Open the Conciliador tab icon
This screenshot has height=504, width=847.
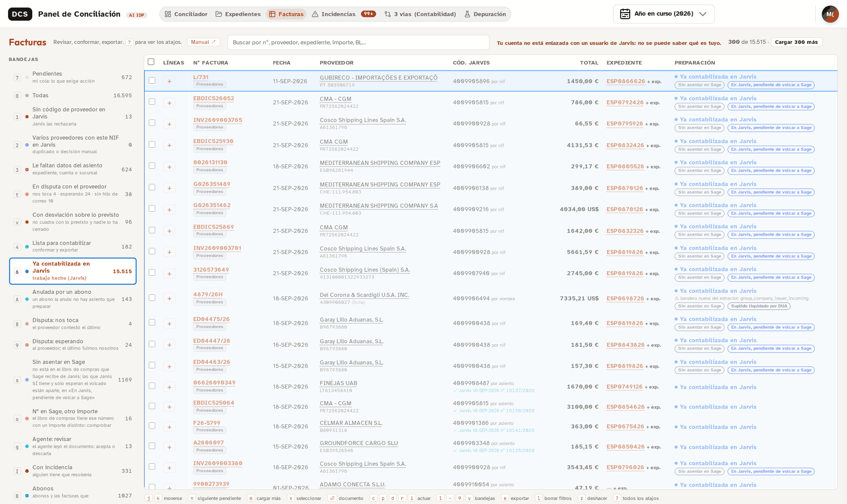pos(168,14)
